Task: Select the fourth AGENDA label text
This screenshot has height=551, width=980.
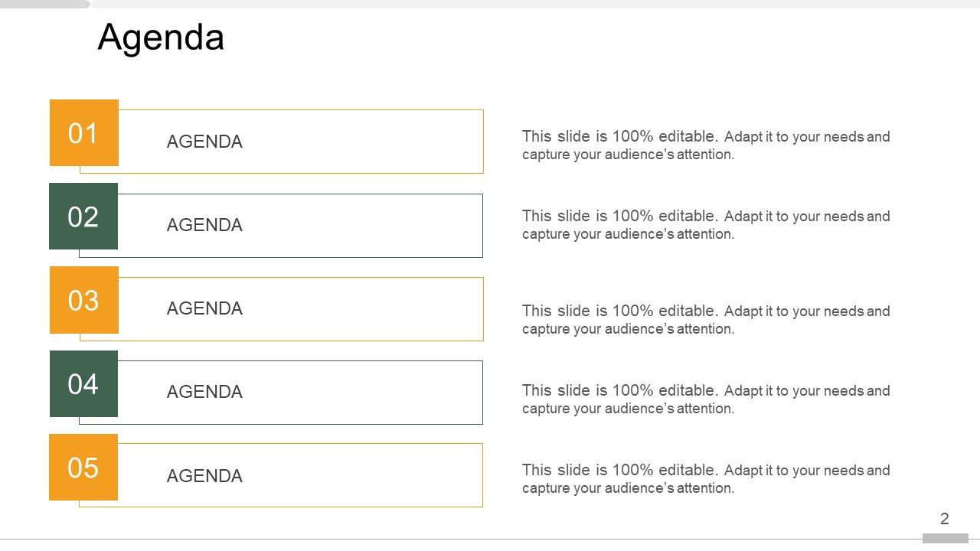Action: pos(204,392)
